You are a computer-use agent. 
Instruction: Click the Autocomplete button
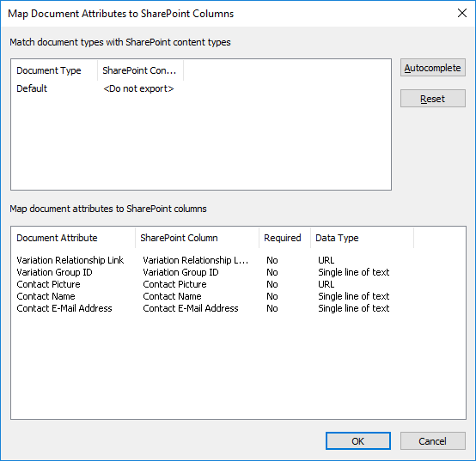pos(432,68)
